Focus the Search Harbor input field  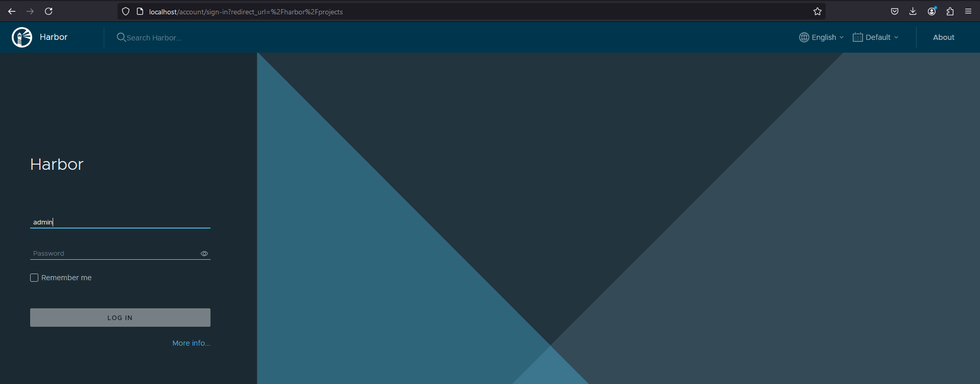(x=154, y=38)
